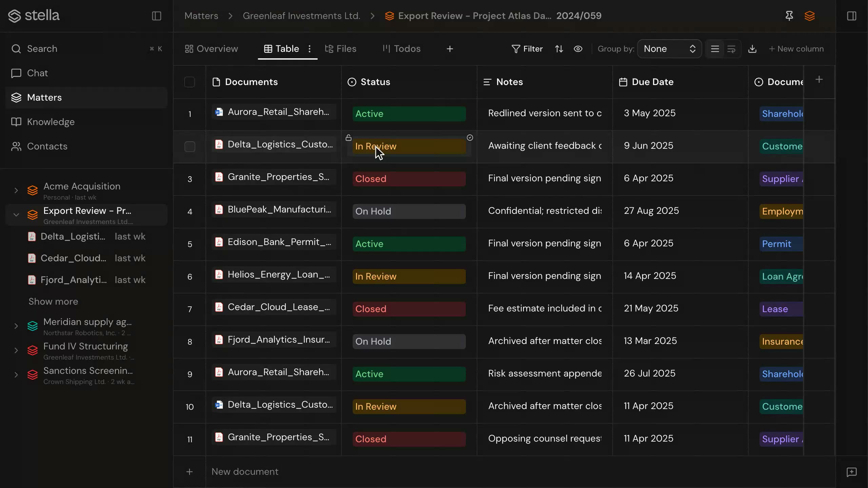Expand the Meridian supply agreement matter
Viewport: 868px width, 488px height.
point(16,326)
